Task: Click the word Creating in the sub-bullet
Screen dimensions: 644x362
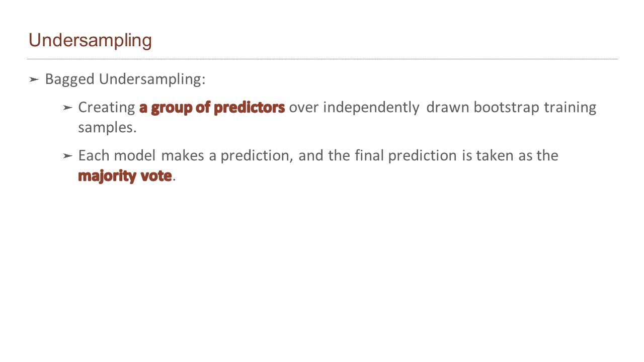Action: [x=107, y=108]
